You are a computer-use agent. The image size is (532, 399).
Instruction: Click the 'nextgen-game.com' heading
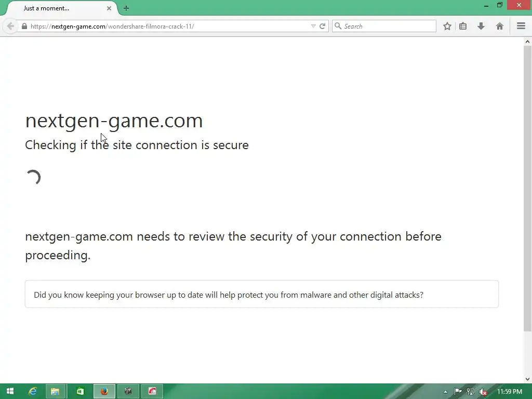click(114, 121)
